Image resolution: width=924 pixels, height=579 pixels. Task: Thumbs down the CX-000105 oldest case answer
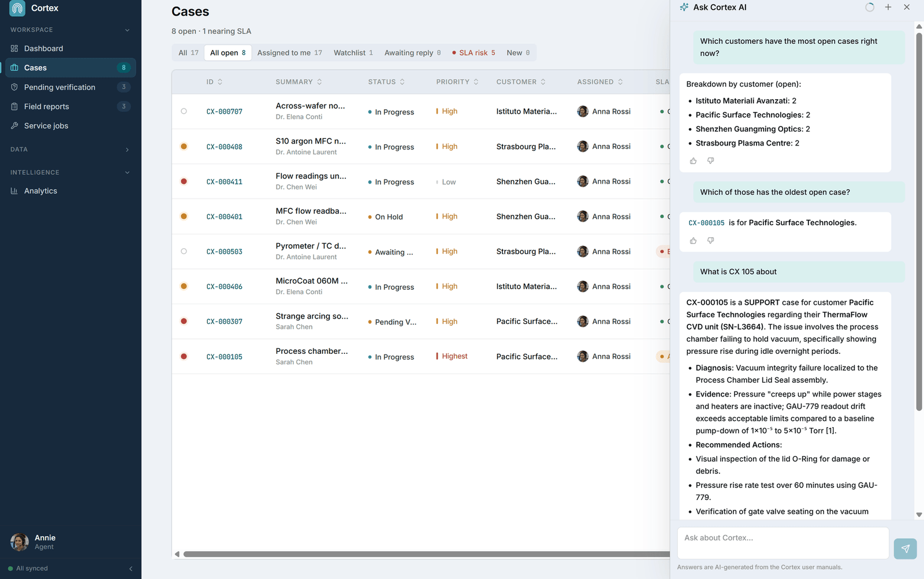point(710,241)
